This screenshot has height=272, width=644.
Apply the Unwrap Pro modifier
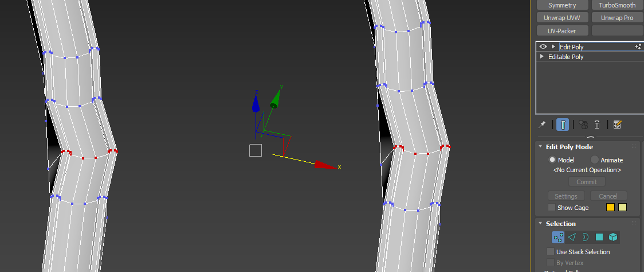[x=617, y=18]
